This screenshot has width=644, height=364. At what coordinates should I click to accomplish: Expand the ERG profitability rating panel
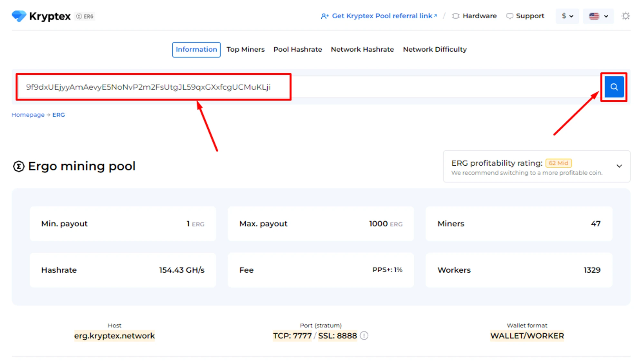pyautogui.click(x=619, y=166)
